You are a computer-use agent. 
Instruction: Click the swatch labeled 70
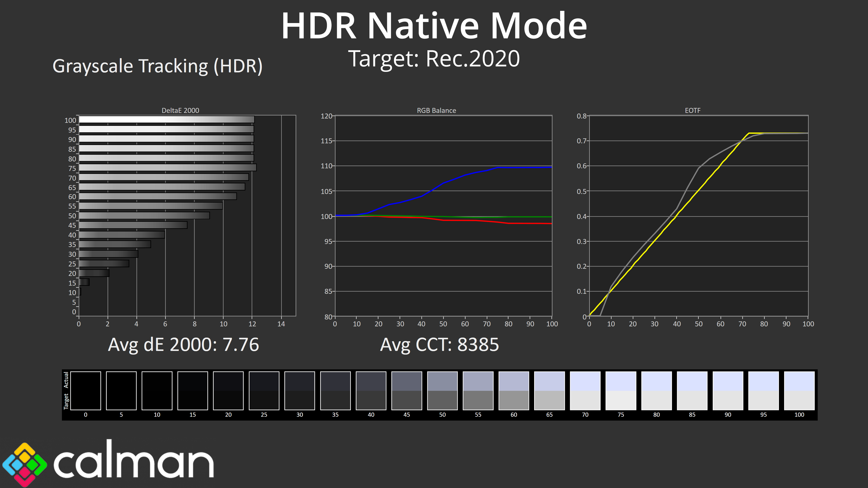click(x=585, y=391)
